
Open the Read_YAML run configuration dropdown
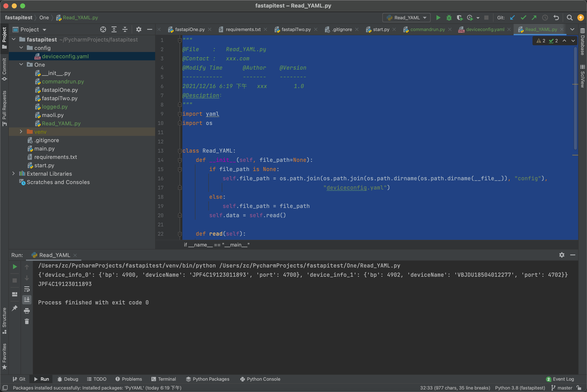(406, 18)
